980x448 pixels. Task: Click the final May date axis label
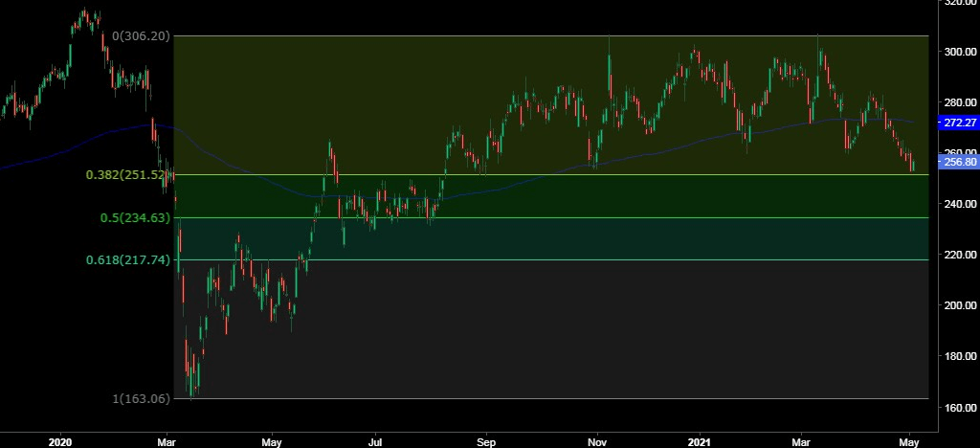(909, 442)
